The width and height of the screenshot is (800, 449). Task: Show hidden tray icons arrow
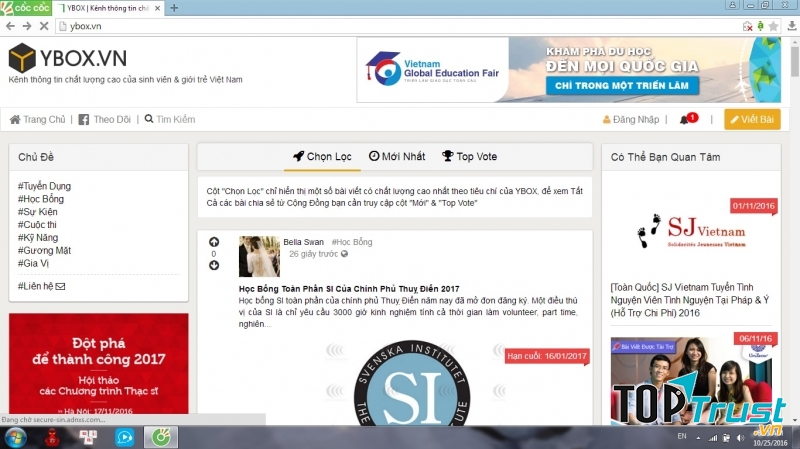698,438
